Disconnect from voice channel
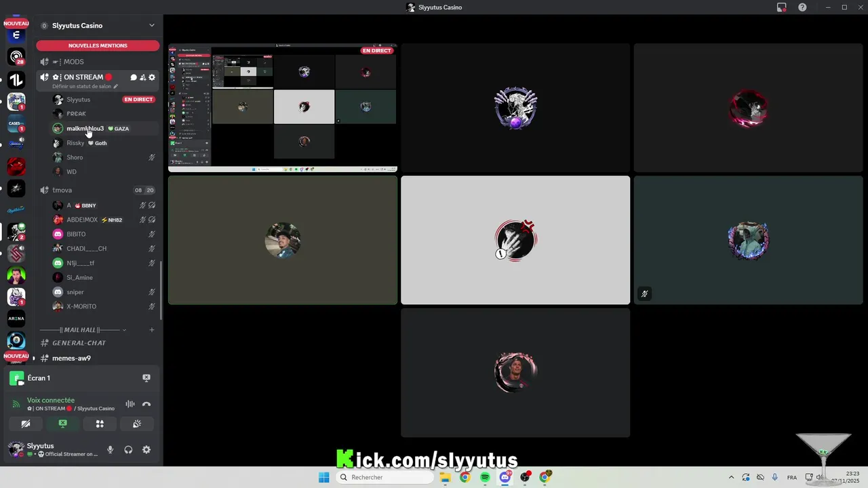Image resolution: width=868 pixels, height=488 pixels. (146, 404)
